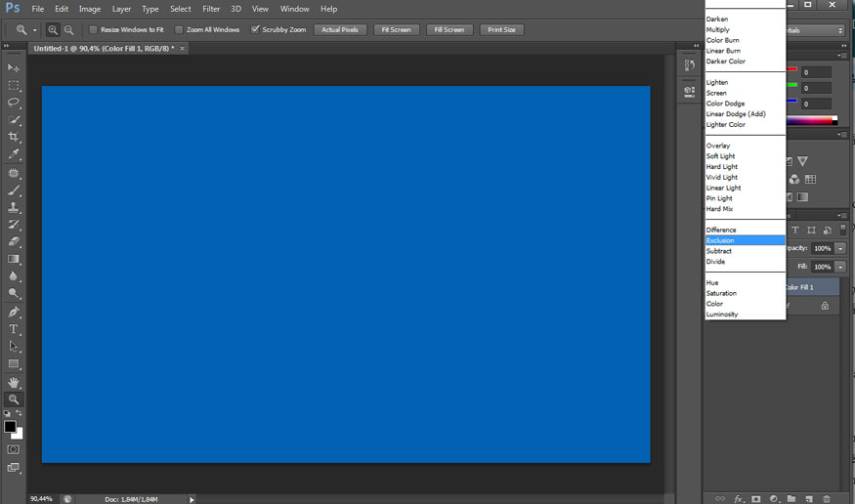855x504 pixels.
Task: Open the Opacity dropdown arrow
Action: (x=839, y=249)
